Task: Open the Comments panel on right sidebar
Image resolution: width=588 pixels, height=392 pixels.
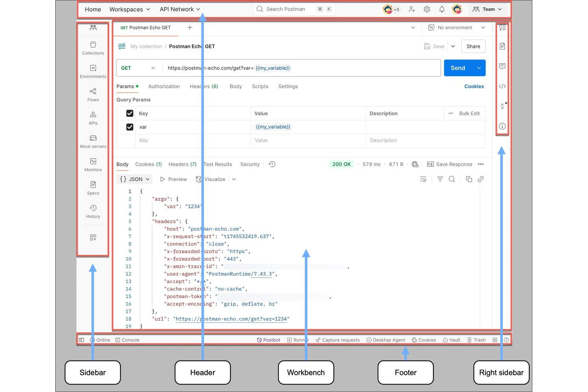Action: (502, 66)
